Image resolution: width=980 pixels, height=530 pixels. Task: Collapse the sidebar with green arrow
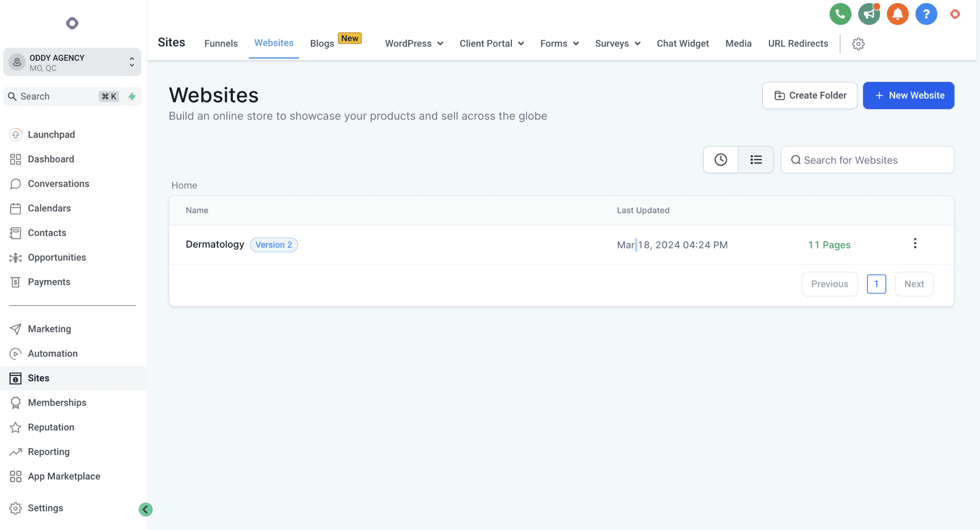[x=145, y=509]
